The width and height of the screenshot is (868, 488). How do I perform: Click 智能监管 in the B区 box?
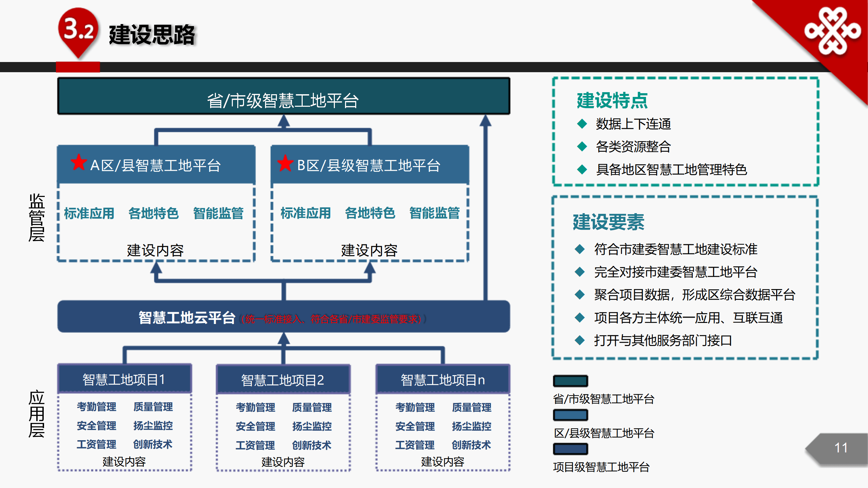coord(435,213)
